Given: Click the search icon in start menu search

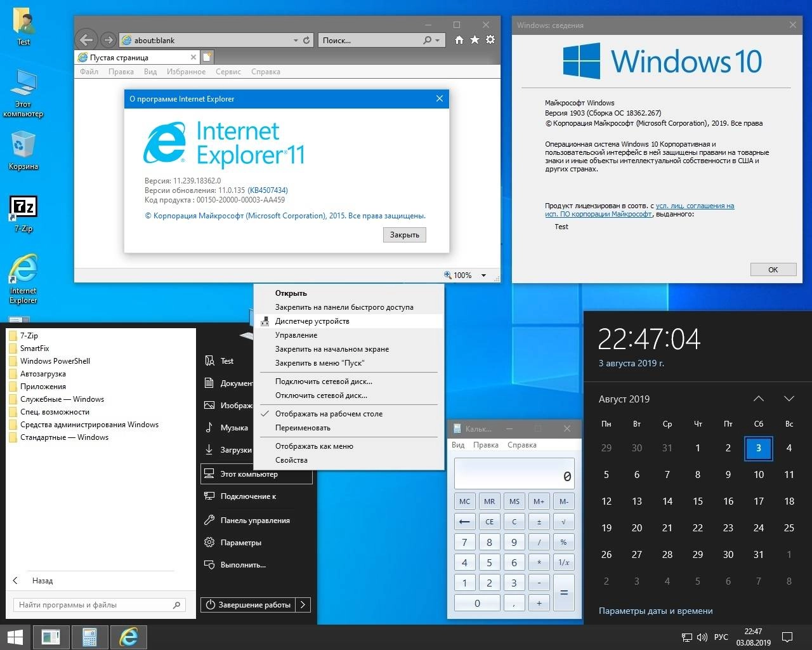Looking at the screenshot, I should pos(177,605).
